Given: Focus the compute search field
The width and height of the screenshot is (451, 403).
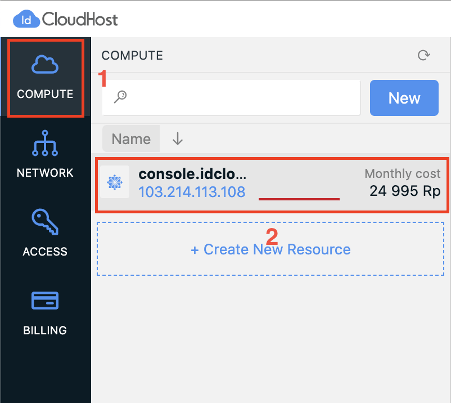Looking at the screenshot, I should click(231, 98).
